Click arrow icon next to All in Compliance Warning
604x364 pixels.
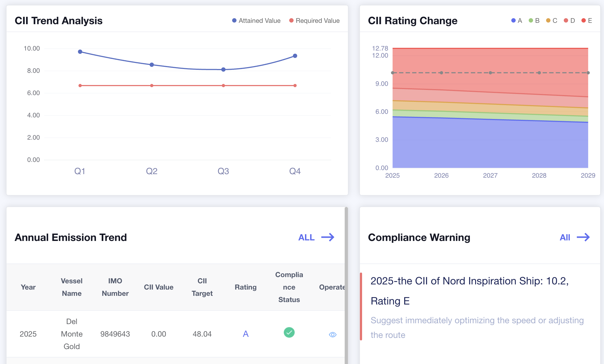coord(583,237)
